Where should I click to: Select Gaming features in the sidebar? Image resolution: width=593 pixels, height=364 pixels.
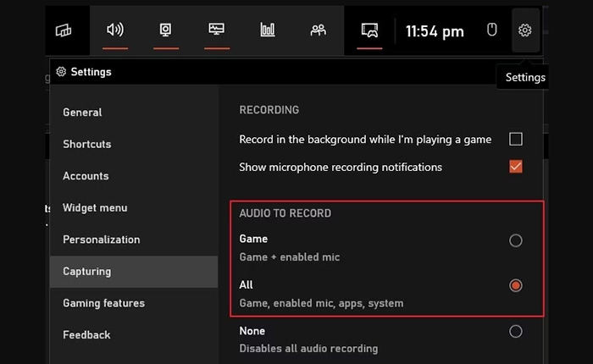pyautogui.click(x=103, y=303)
